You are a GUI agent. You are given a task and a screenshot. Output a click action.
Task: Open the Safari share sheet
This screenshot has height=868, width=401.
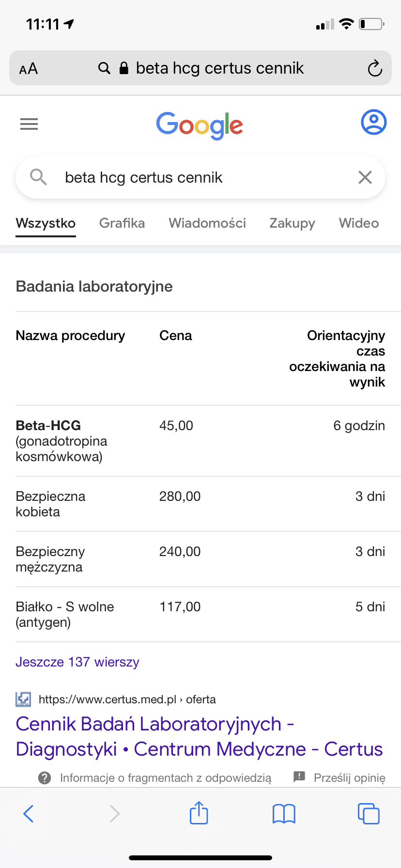point(199,813)
